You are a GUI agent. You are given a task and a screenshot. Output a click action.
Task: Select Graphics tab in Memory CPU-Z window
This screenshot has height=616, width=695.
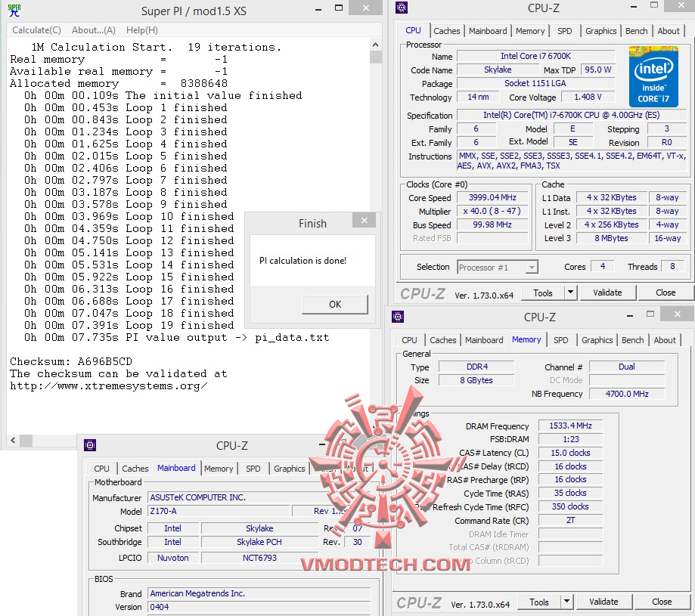tap(597, 340)
